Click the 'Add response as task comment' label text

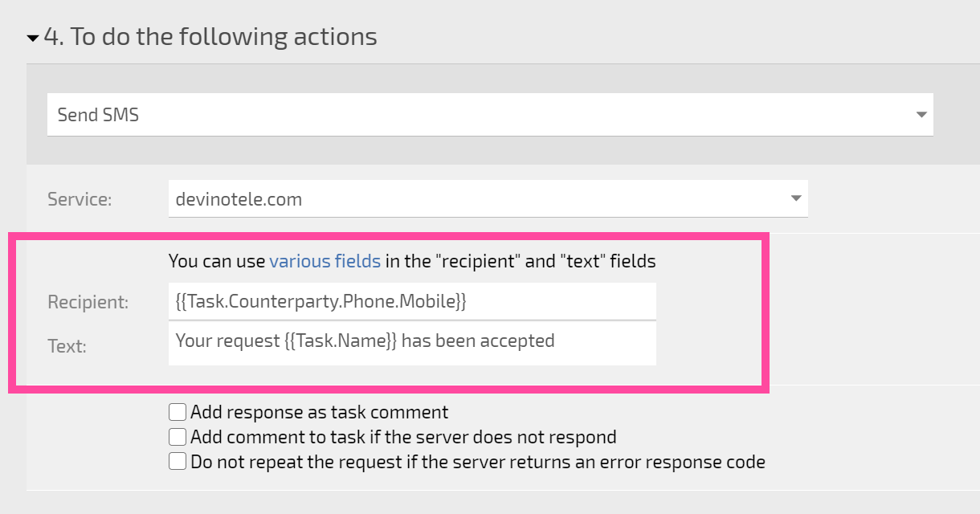pos(320,413)
